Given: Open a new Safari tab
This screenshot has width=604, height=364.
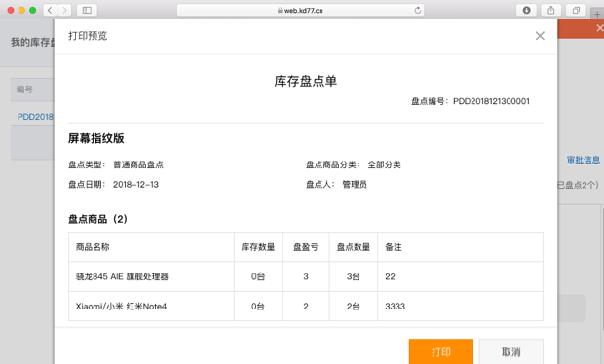Looking at the screenshot, I should (x=597, y=15).
